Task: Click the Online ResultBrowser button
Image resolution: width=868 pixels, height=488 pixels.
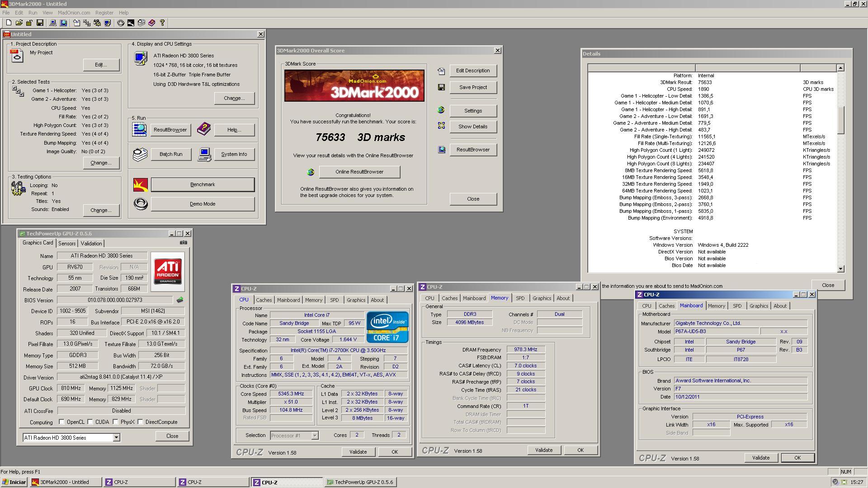Action: point(359,172)
